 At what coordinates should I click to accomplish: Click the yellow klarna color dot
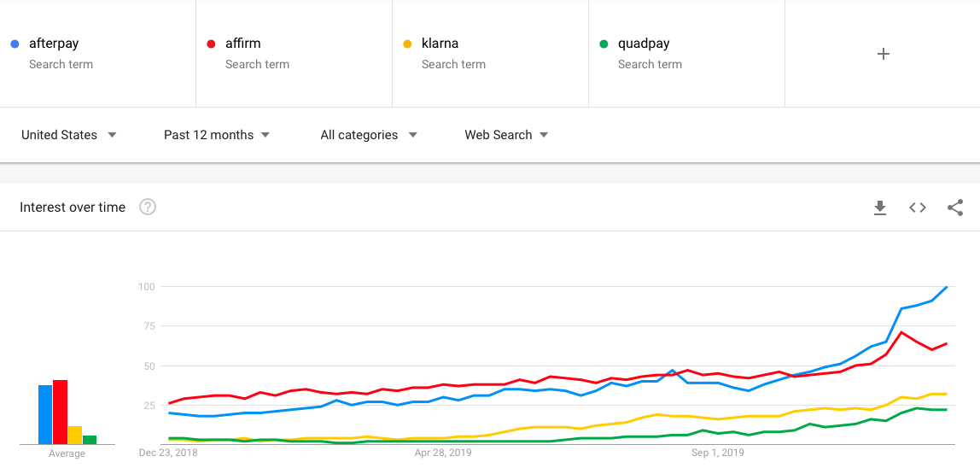[x=407, y=44]
